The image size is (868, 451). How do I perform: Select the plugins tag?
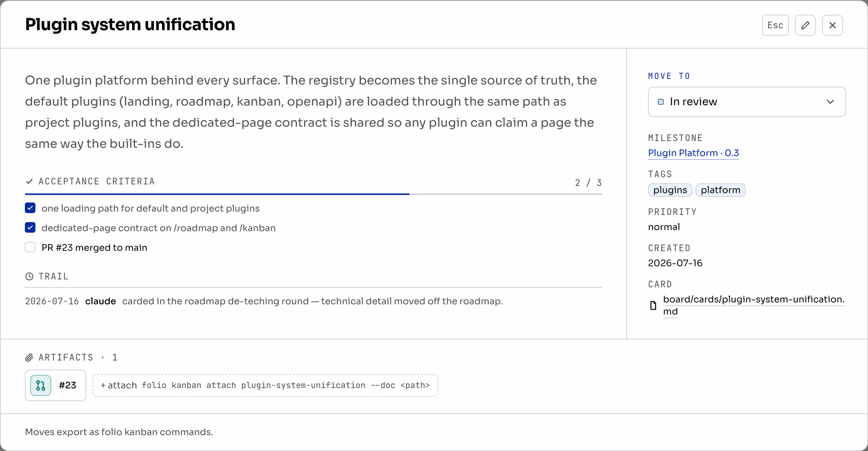click(670, 190)
